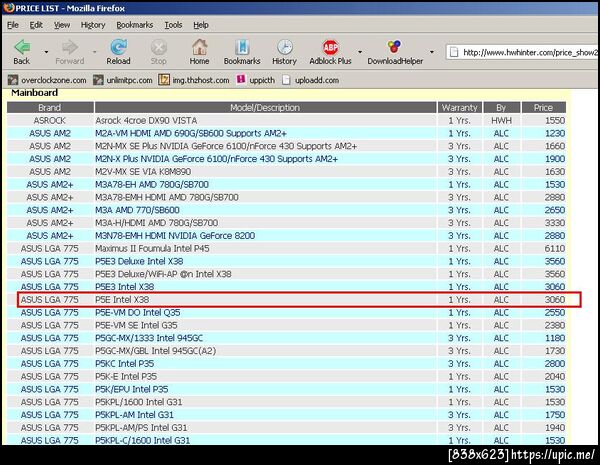Image resolution: width=600 pixels, height=465 pixels.
Task: Click 'P5E-VM SE Intel G35' text
Action: [136, 325]
